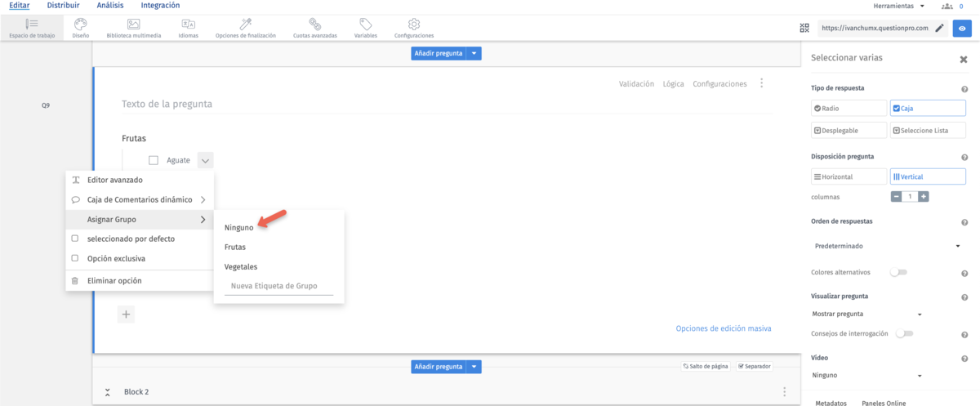The width and height of the screenshot is (980, 406).
Task: Select Horizontal layout
Action: 849,176
